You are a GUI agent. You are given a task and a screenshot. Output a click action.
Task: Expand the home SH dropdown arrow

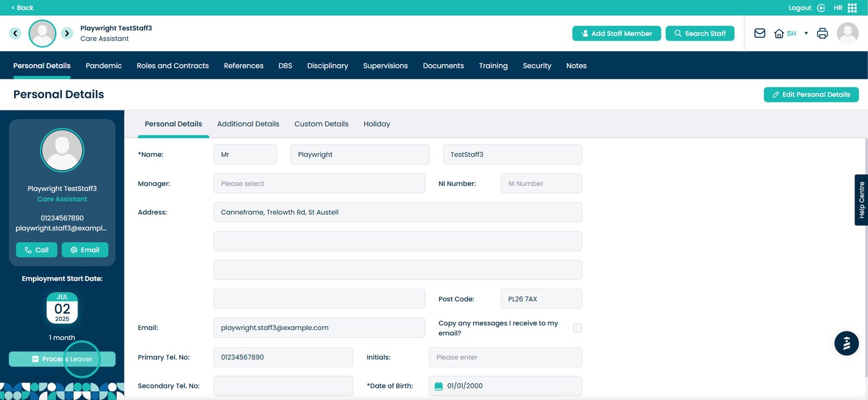point(806,34)
